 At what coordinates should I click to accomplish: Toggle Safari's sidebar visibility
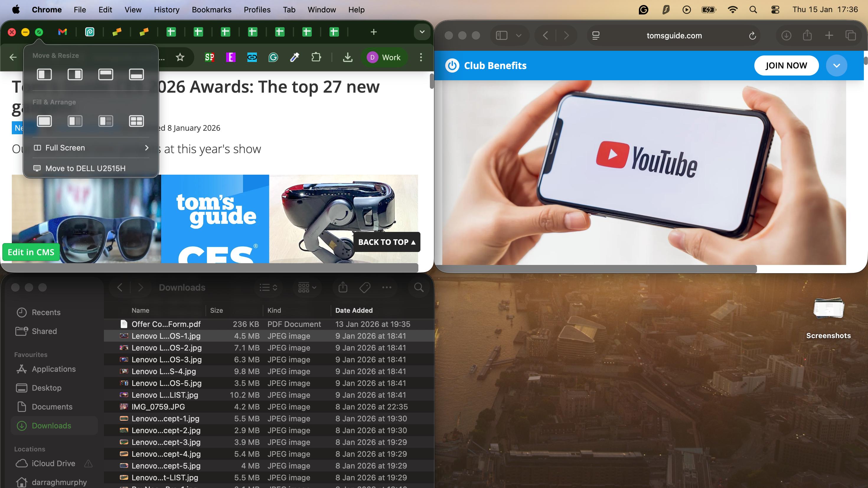pyautogui.click(x=501, y=35)
